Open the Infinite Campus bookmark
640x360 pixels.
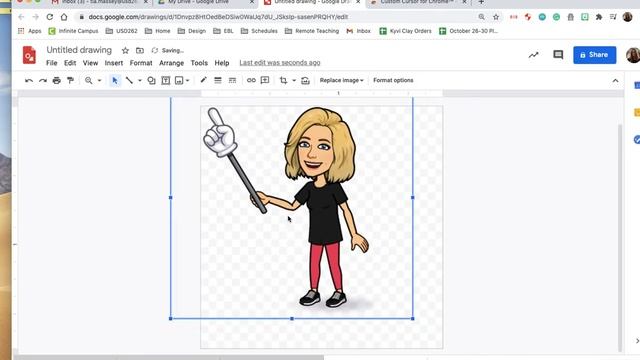coord(73,31)
